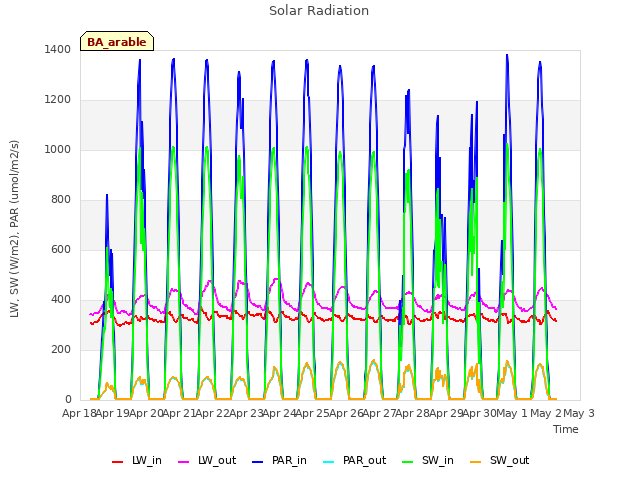
Task: Click the May 1 x-axis tick label
Action: (x=512, y=413)
